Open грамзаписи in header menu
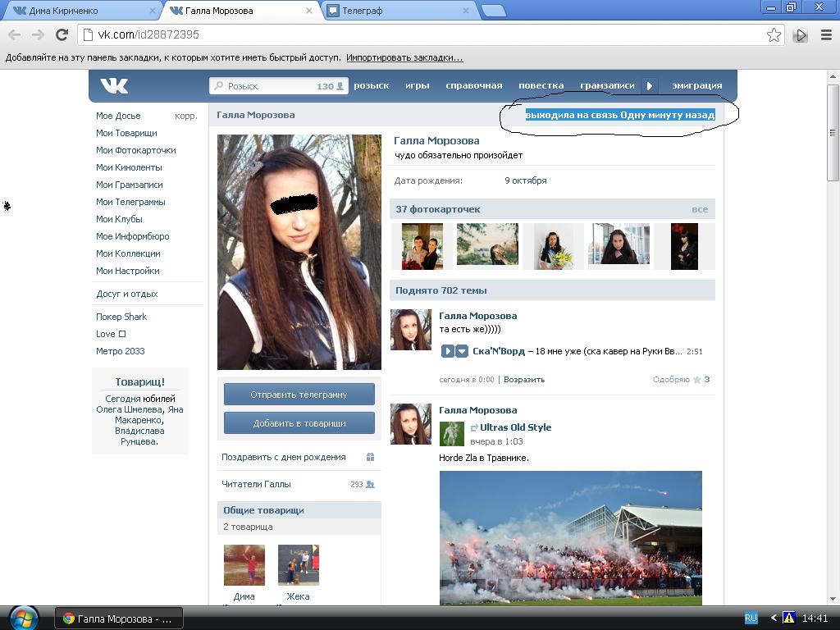Image resolution: width=840 pixels, height=630 pixels. click(607, 85)
